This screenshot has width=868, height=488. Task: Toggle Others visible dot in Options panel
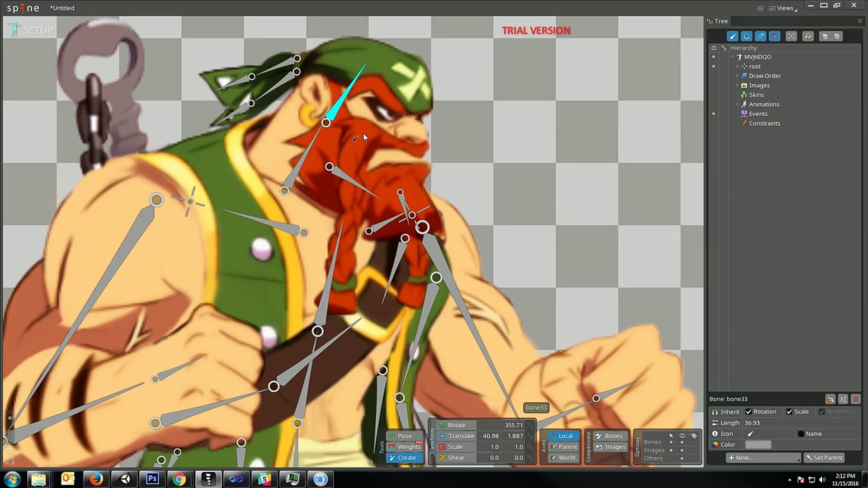pos(682,458)
